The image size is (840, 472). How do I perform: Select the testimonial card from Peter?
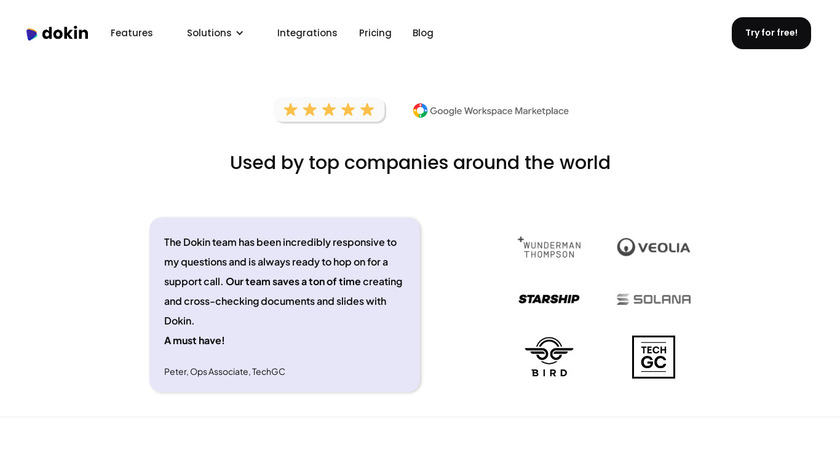pos(285,305)
